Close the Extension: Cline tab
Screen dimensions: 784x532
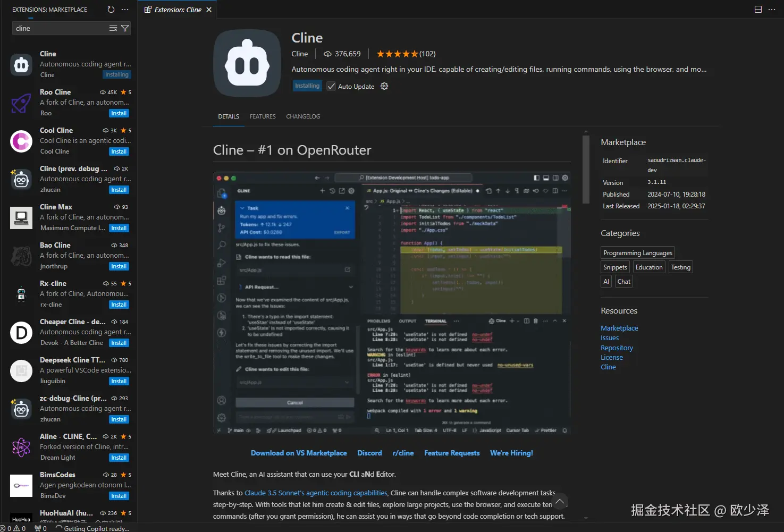coord(209,10)
